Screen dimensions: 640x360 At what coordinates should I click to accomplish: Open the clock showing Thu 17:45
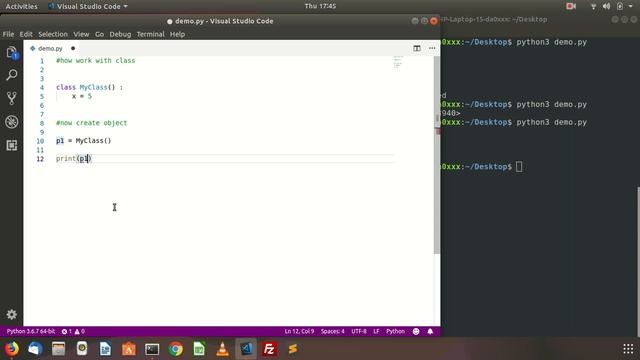click(320, 6)
